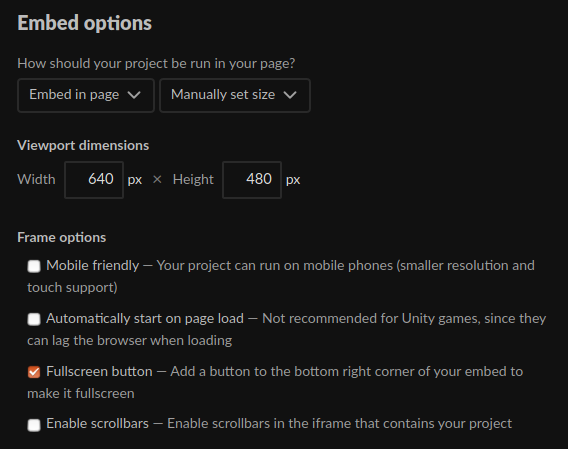Enable the Mobile friendly checkbox

coord(34,266)
